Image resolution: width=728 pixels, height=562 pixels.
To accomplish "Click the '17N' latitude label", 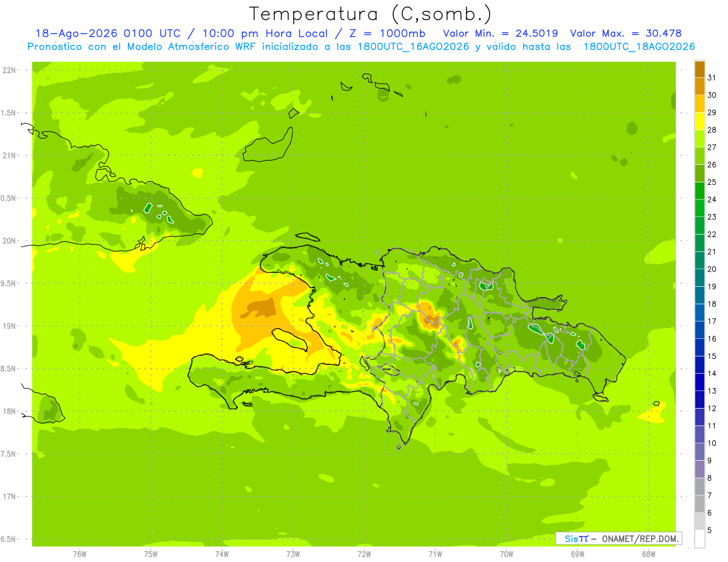I will 10,497.
